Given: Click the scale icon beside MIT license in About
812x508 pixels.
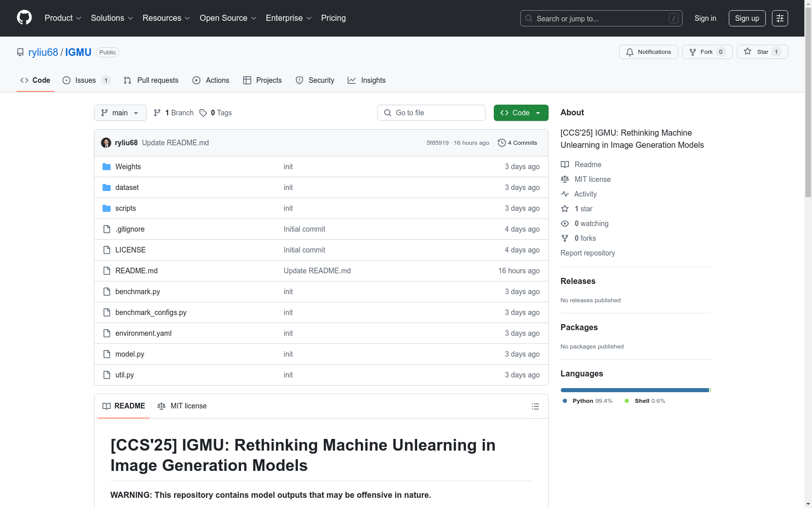Looking at the screenshot, I should point(565,179).
